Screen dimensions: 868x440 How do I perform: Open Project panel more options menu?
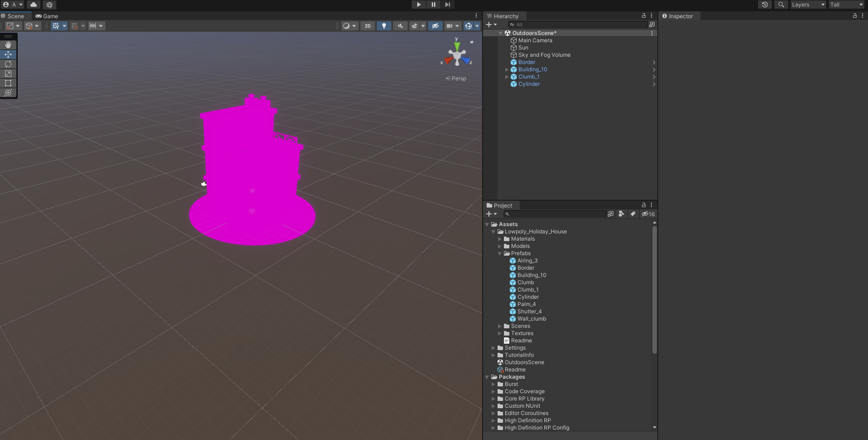pos(651,205)
